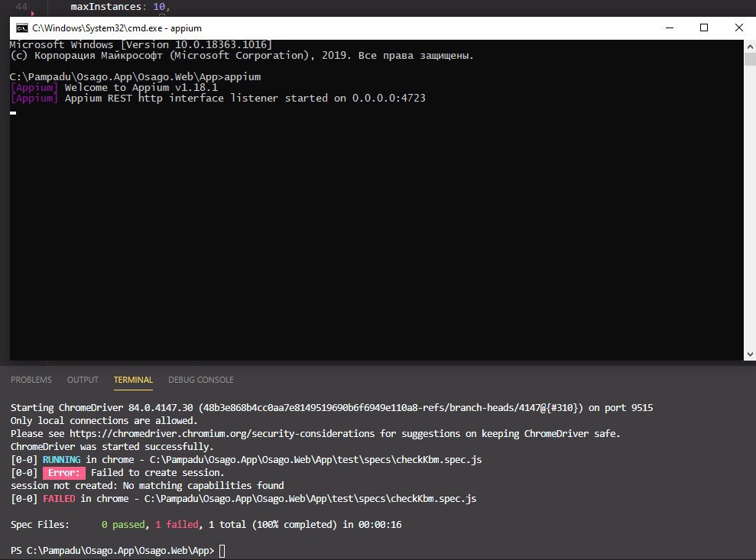Click the cmd scrollbar up arrow

pos(750,47)
